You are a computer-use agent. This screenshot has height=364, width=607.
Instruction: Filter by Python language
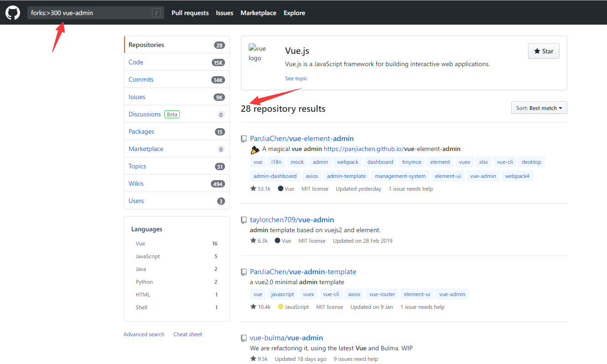pos(177,282)
